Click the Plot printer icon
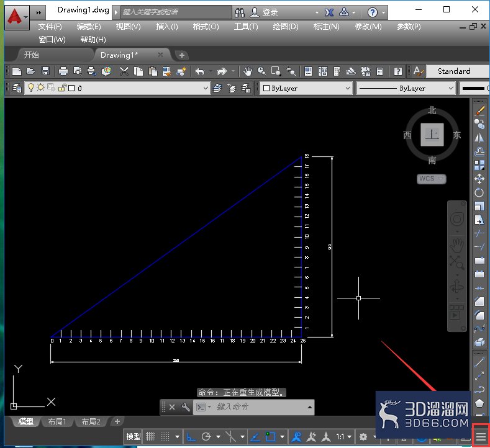Viewport: 490px width, 448px height. [63, 71]
